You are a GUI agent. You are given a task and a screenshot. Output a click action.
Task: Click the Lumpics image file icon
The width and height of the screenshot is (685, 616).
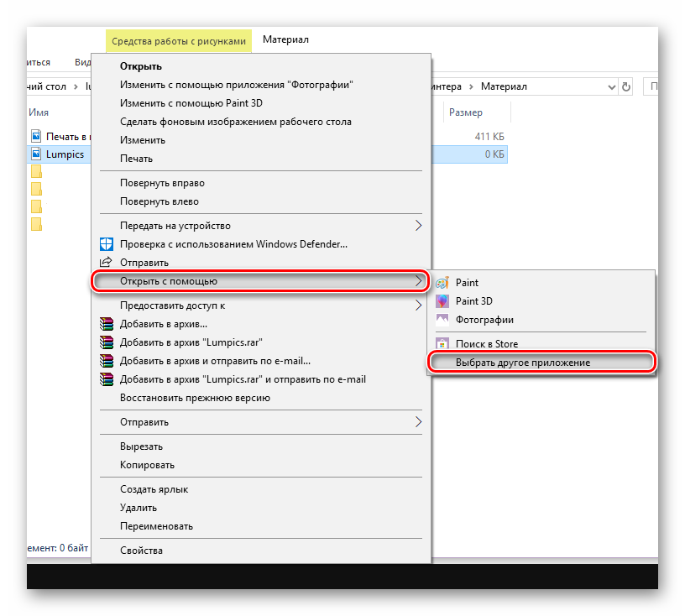[x=36, y=154]
